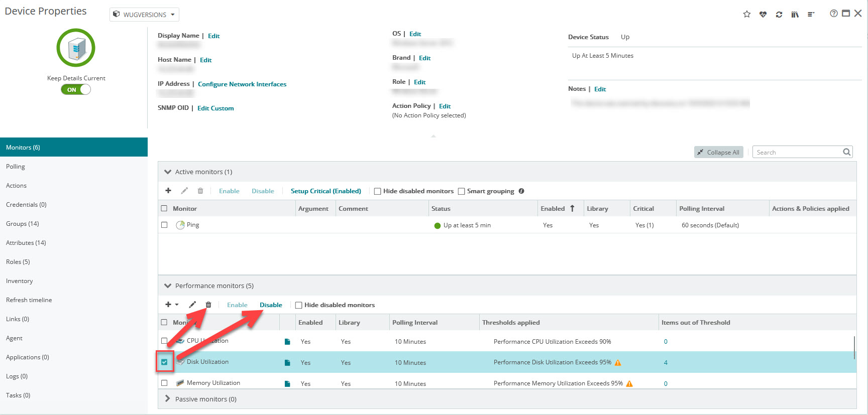Enable the Smart grouping checkbox
This screenshot has width=868, height=415.
461,191
